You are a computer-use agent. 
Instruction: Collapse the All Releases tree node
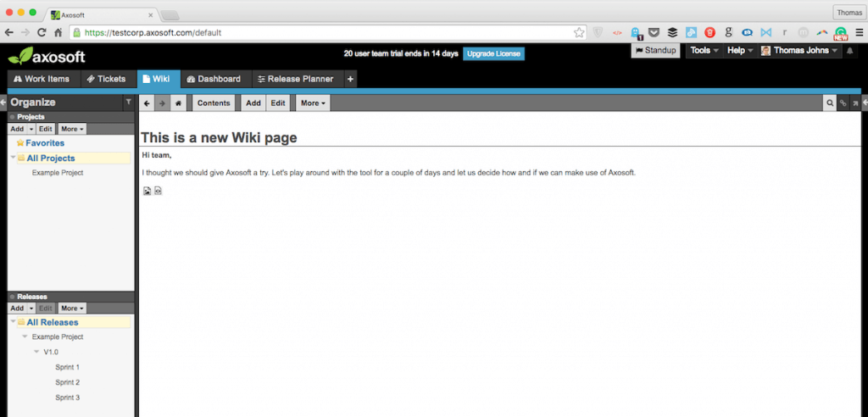click(13, 322)
